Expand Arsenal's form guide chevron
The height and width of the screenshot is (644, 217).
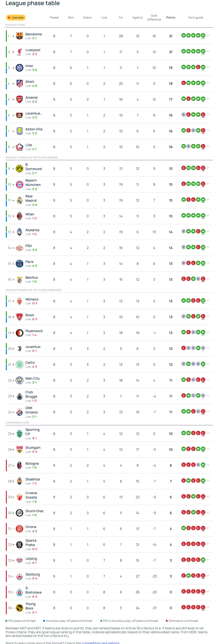[208, 99]
